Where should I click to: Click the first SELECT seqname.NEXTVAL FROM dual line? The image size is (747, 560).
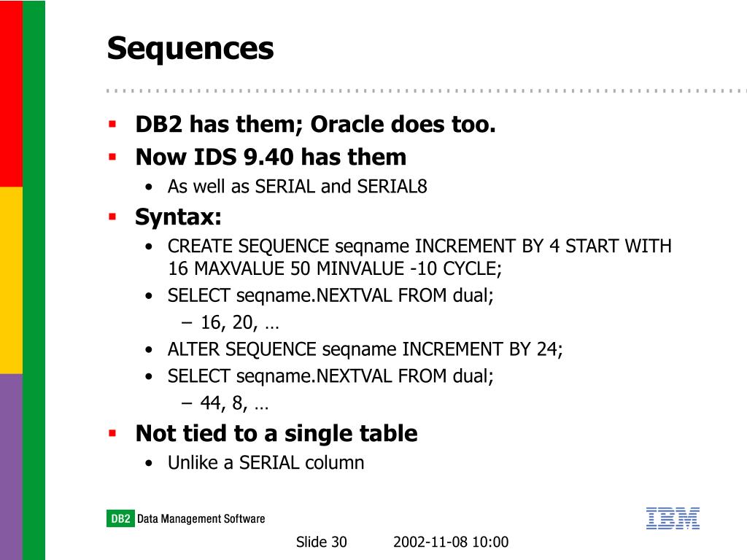tap(330, 296)
